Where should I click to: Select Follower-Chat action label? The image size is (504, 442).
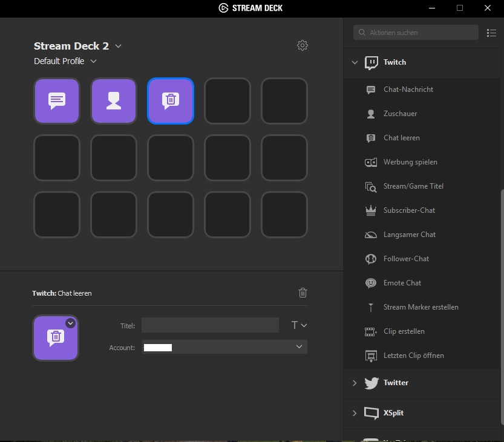406,259
